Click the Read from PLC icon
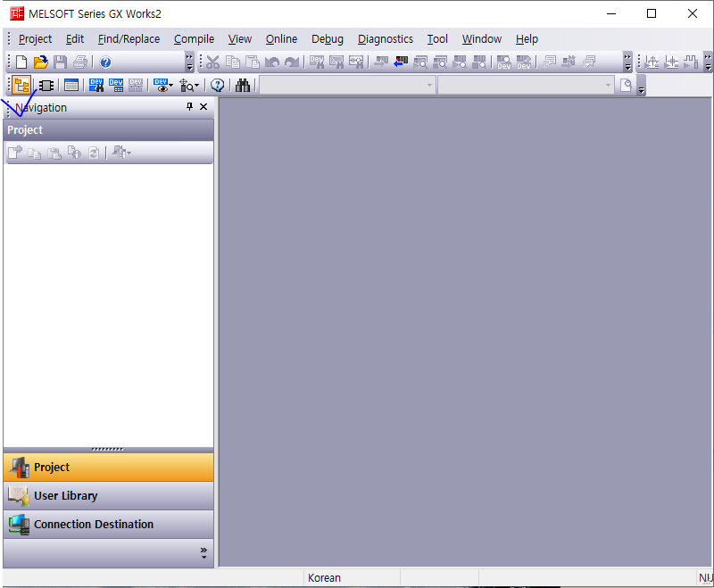 (401, 62)
